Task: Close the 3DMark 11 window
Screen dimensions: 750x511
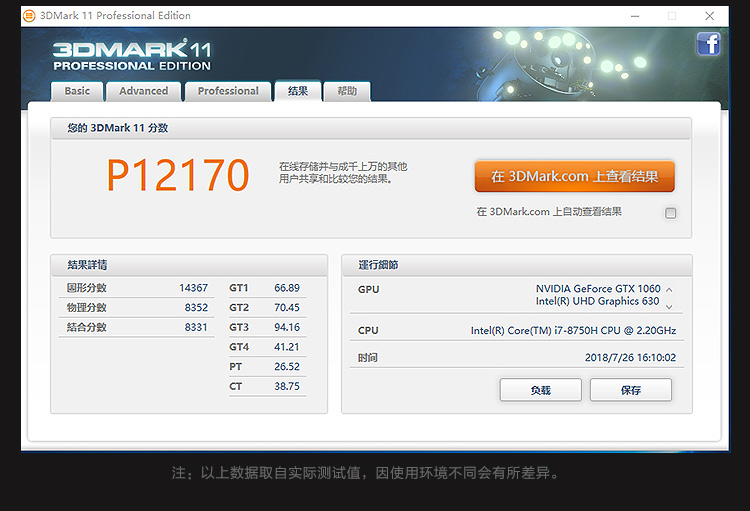Action: tap(710, 16)
